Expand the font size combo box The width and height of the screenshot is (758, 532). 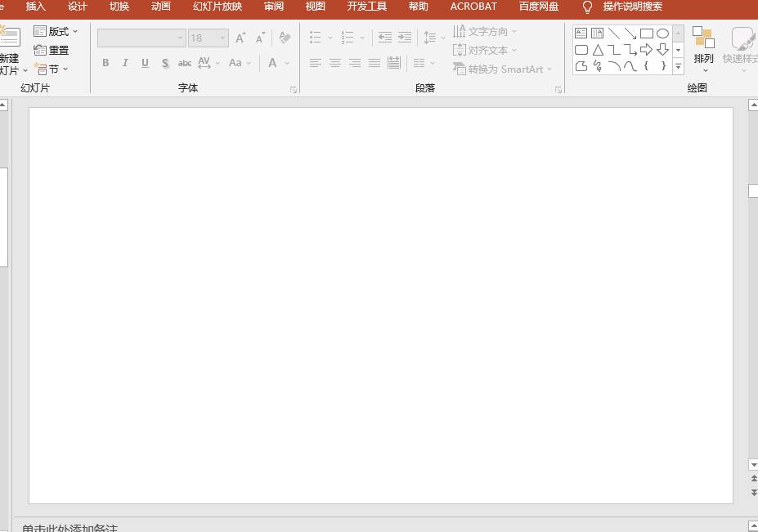click(222, 38)
